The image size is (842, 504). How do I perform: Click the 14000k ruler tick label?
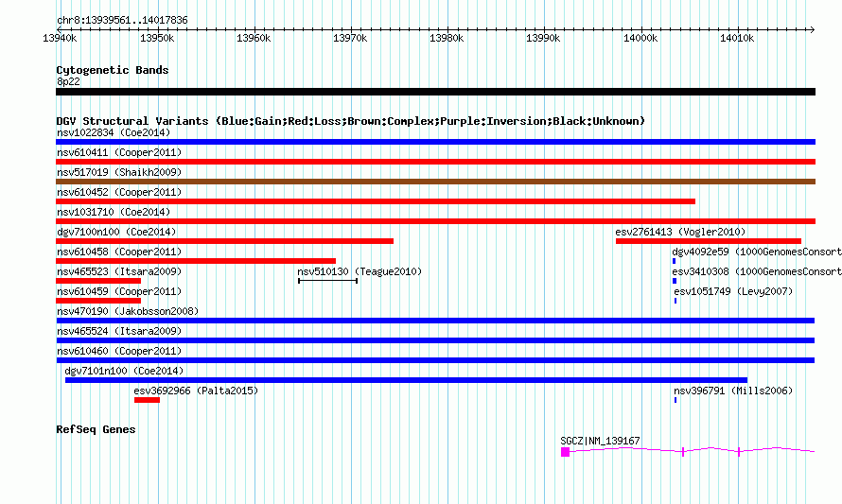640,39
